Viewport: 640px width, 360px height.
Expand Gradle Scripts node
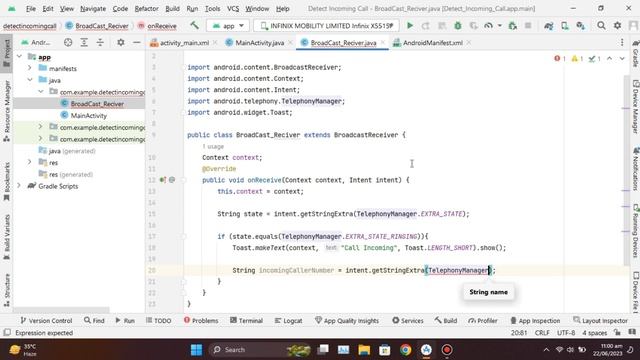pos(19,186)
